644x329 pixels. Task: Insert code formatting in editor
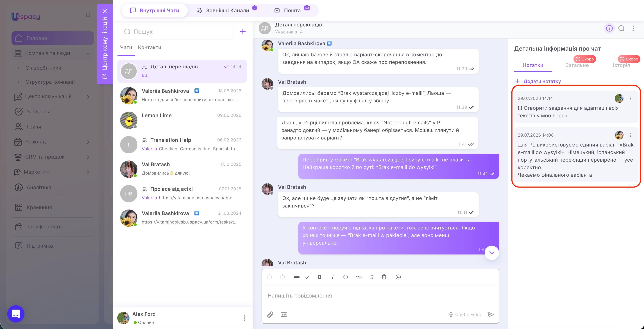coord(346,277)
